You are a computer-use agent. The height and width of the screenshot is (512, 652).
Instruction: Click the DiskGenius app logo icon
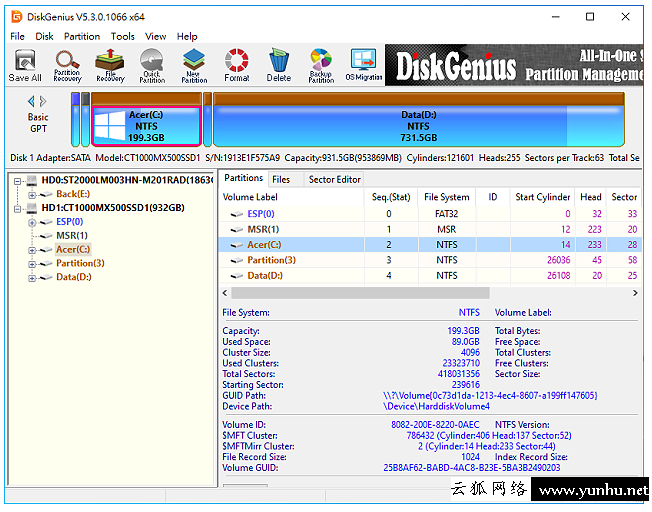pos(17,17)
